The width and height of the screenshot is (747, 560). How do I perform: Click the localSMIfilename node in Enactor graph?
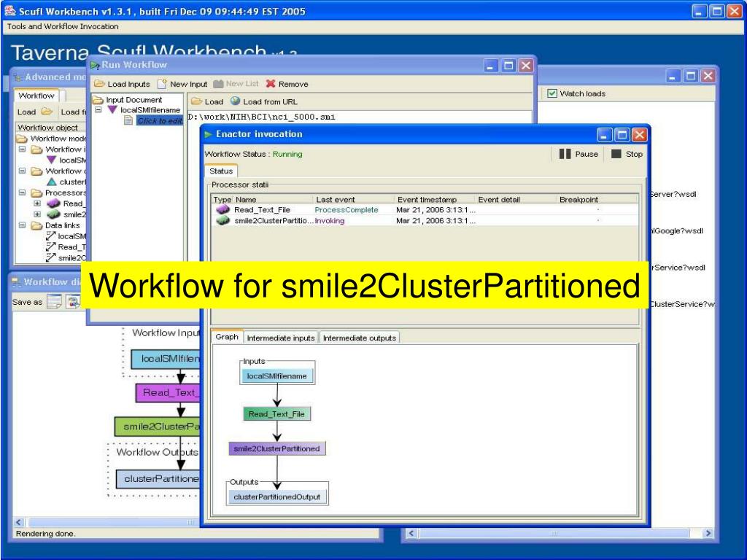point(276,376)
